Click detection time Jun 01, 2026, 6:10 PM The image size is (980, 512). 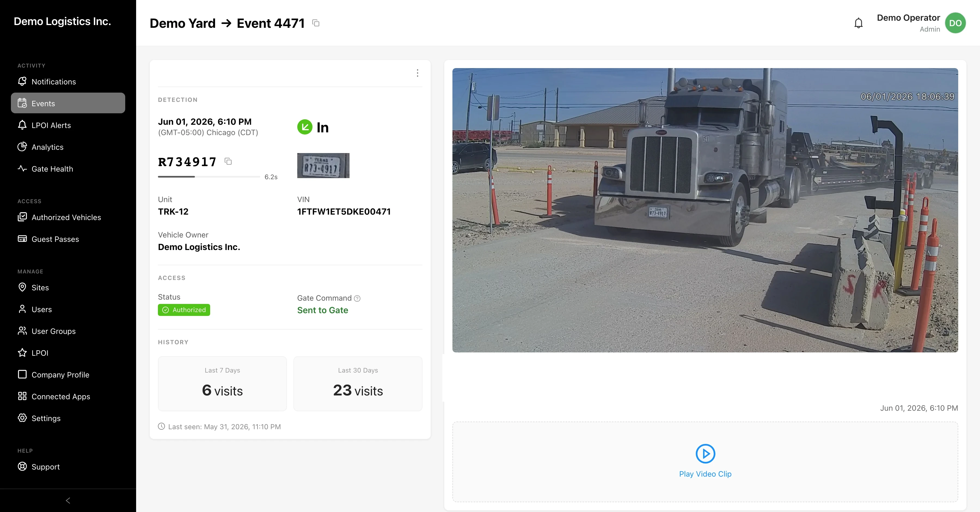tap(205, 122)
